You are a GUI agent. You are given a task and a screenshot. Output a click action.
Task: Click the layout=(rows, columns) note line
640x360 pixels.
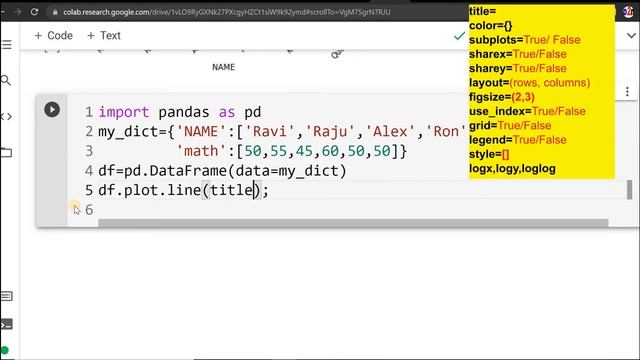click(x=529, y=82)
